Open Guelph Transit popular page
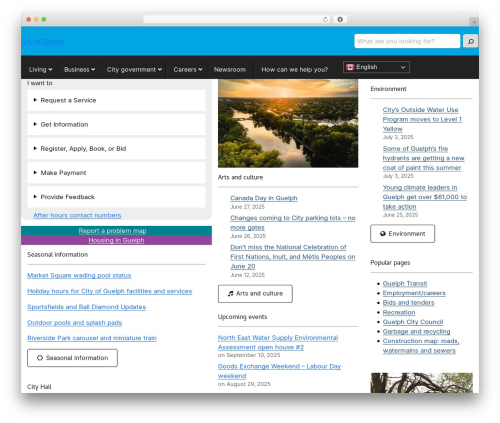 [x=405, y=284]
